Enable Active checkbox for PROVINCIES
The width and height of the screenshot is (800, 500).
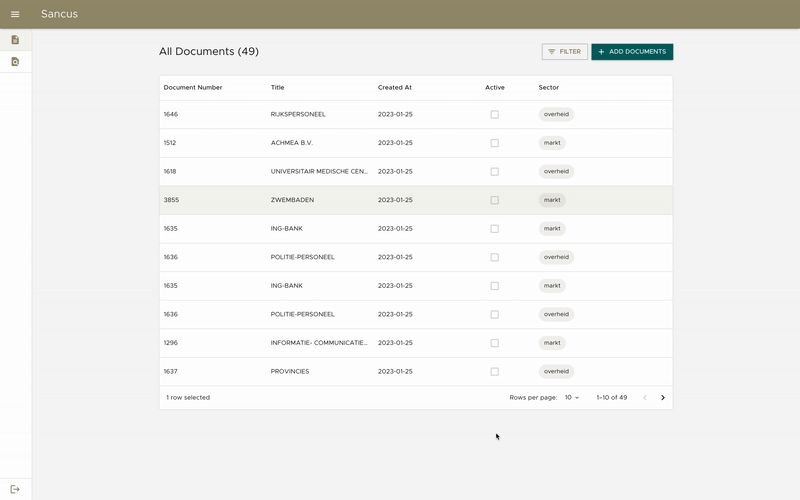tap(494, 372)
